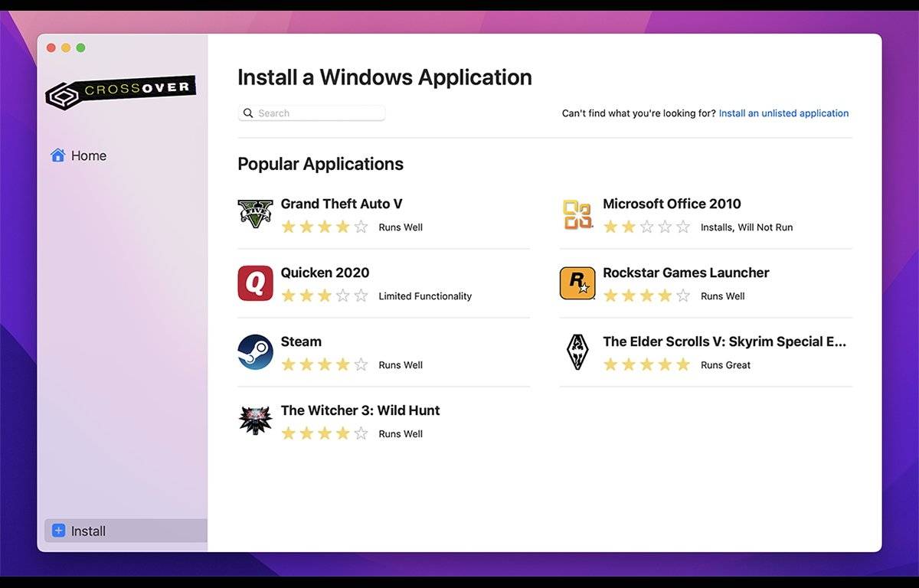
Task: Select the Quicken 2020 red Q icon
Action: [x=255, y=283]
